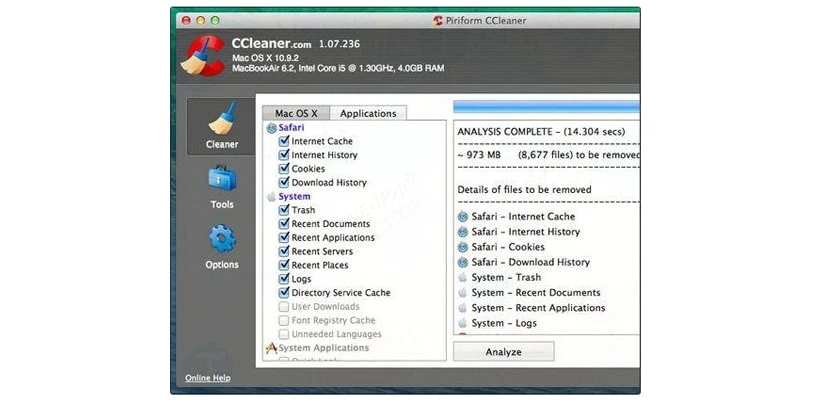Click 'Safari - Download History' result text
Viewport: 840px width, 400px height.
tap(530, 262)
